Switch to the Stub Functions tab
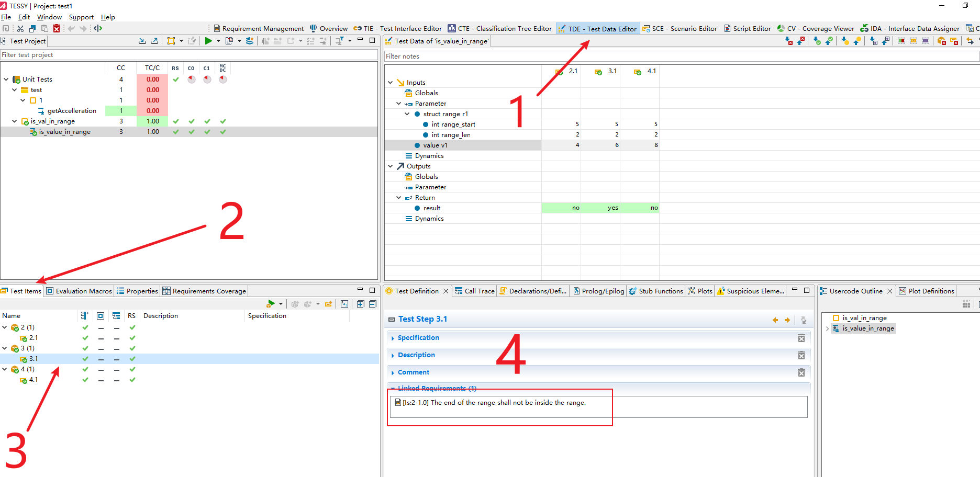980x477 pixels. click(656, 291)
